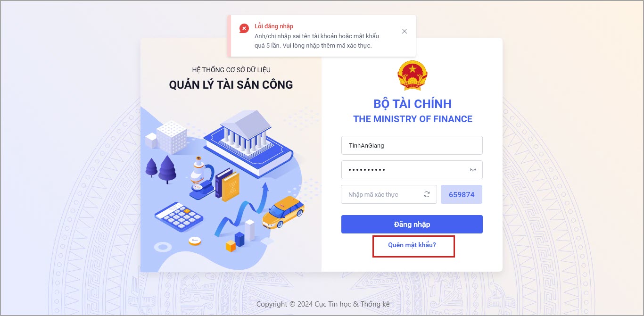Click the Vietnam national emblem logo

413,75
